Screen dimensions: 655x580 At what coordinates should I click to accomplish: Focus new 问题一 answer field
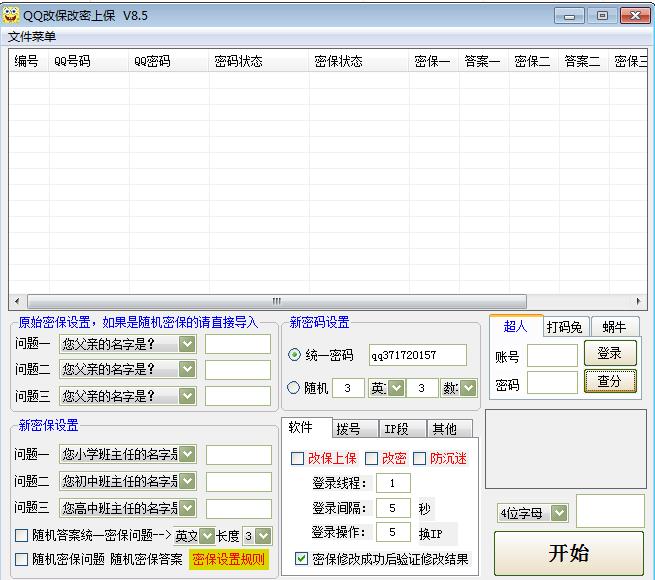tap(239, 455)
